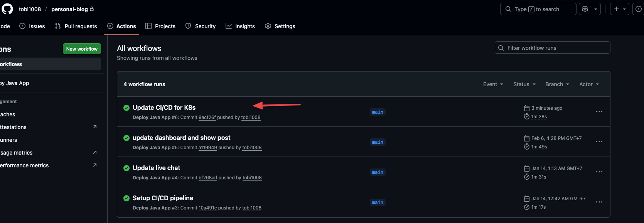Image resolution: width=644 pixels, height=223 pixels.
Task: Click three-dot menu for update dashboard run
Action: 599,142
